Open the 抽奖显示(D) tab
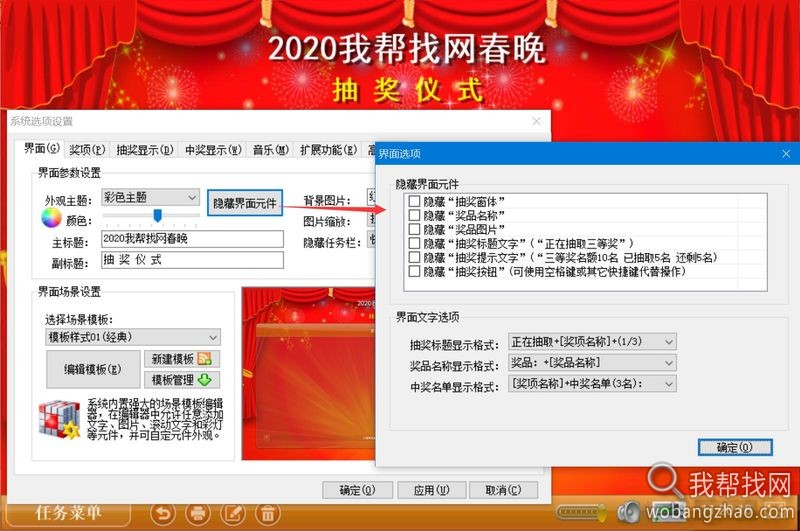 [x=145, y=149]
